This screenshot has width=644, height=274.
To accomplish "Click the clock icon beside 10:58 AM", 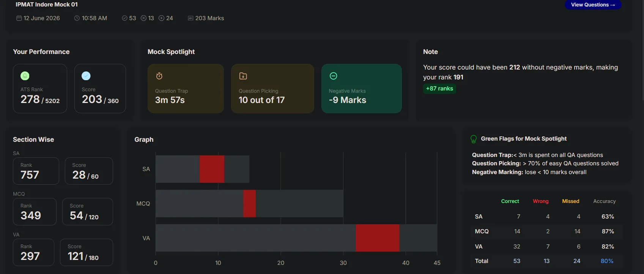I will click(77, 18).
